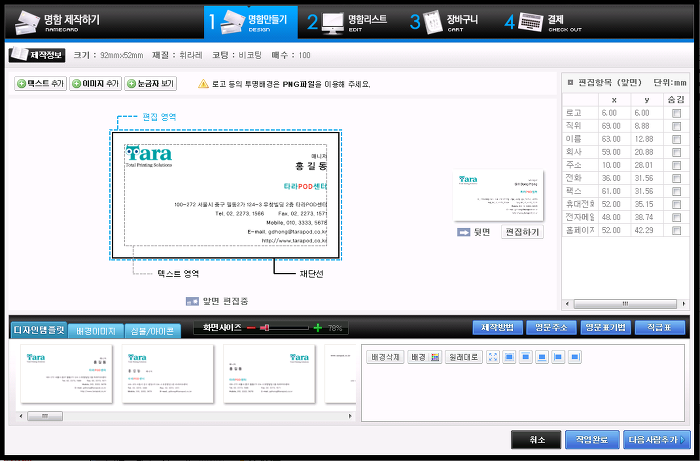Click the 명함 제작하기 card logo icon
The height and width of the screenshot is (461, 700).
pyautogui.click(x=27, y=22)
